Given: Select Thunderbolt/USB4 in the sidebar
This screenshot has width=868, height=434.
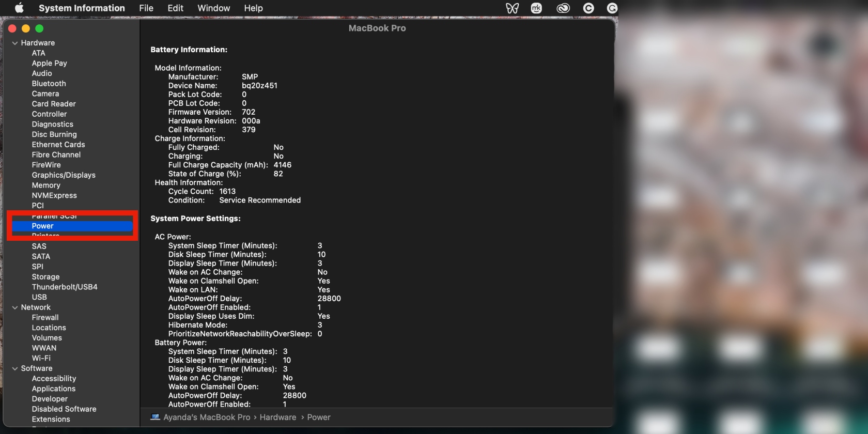Looking at the screenshot, I should click(x=65, y=287).
